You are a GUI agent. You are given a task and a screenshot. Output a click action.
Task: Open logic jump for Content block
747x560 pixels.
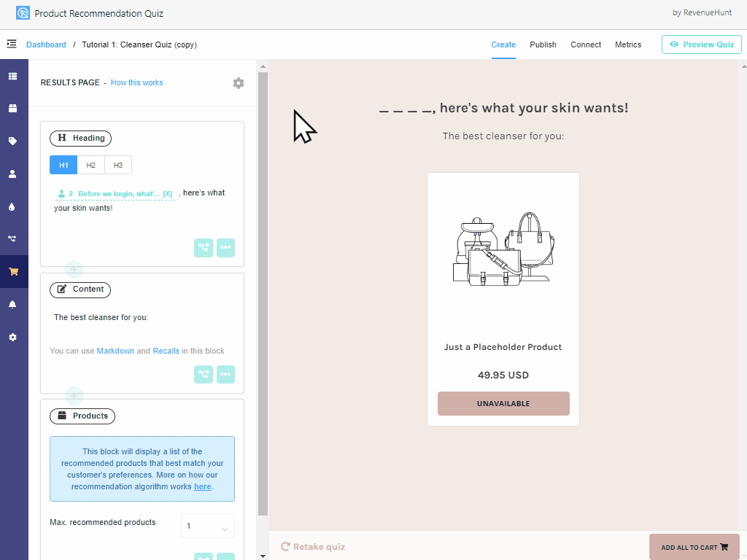click(204, 374)
